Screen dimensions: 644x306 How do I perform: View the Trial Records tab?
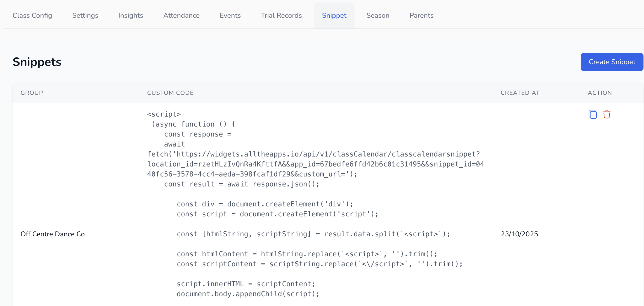pos(281,15)
